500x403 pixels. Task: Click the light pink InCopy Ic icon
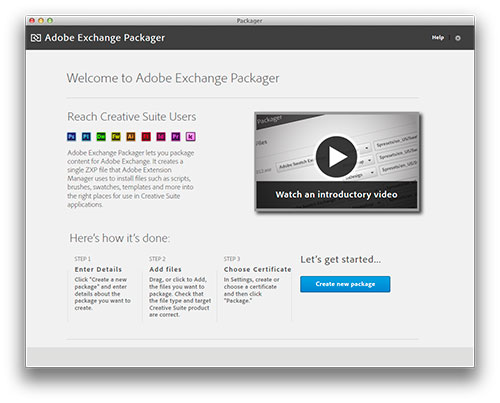(191, 137)
